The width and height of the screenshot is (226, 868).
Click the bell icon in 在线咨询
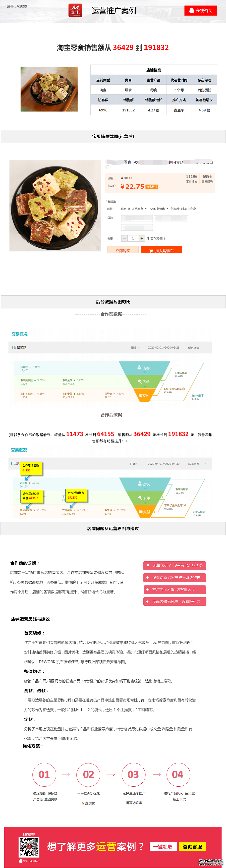point(191,11)
